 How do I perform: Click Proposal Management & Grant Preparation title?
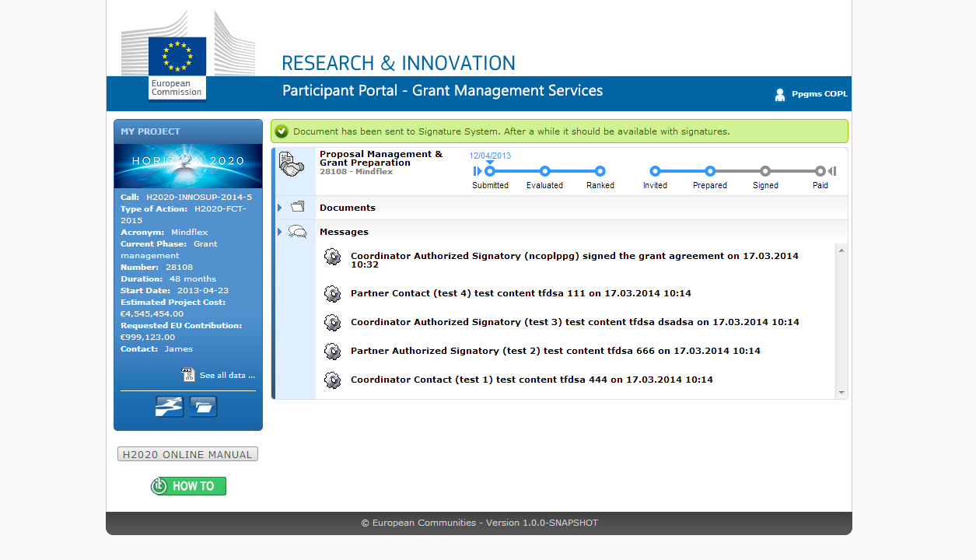pos(381,159)
